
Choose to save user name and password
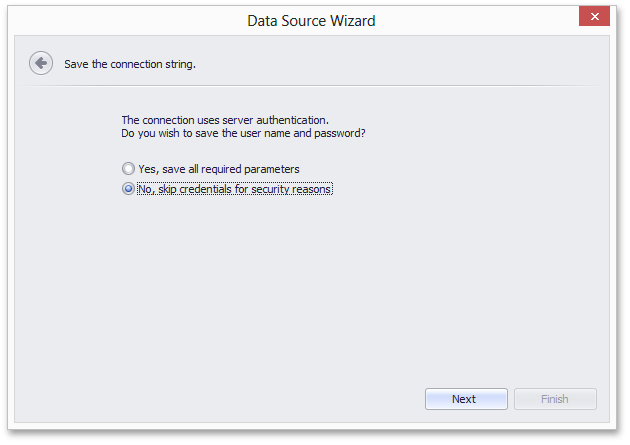pos(128,169)
